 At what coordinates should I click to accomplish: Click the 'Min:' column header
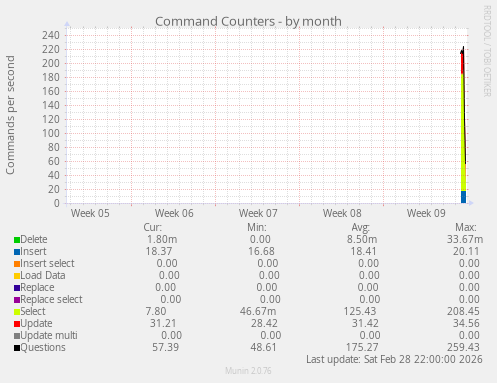(x=257, y=227)
